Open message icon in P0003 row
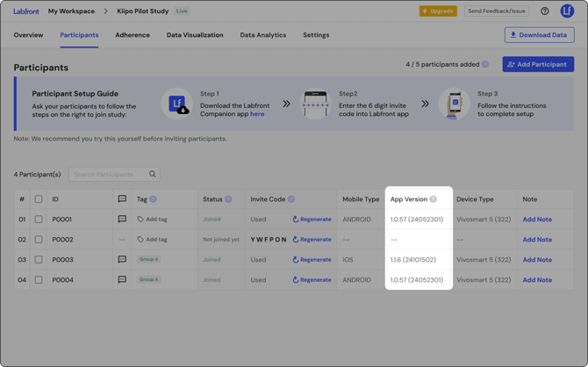588x367 pixels. click(122, 260)
